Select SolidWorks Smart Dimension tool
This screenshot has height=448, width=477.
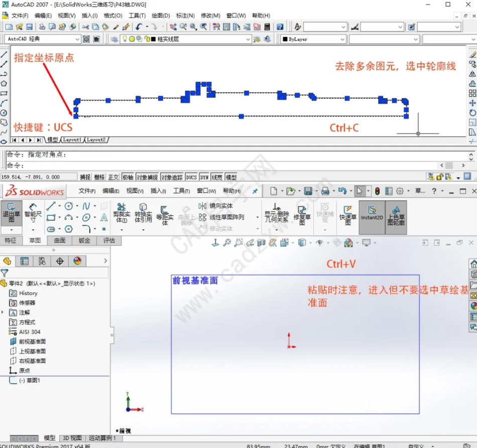point(33,213)
